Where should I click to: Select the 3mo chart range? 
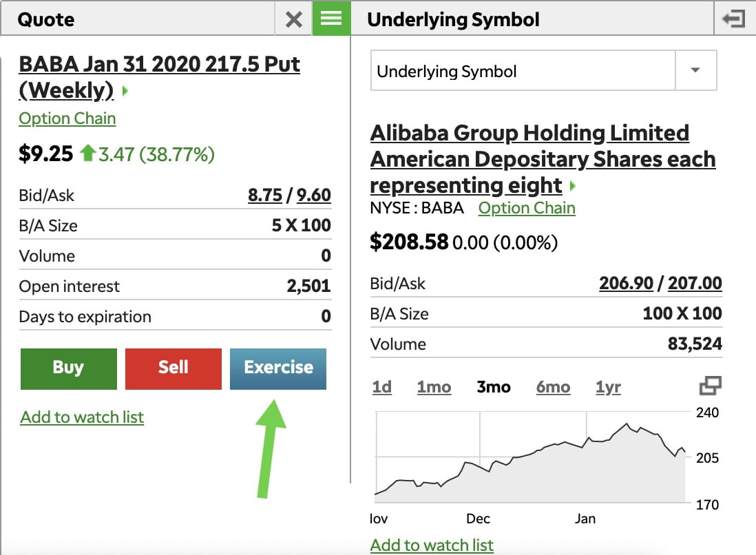[493, 387]
